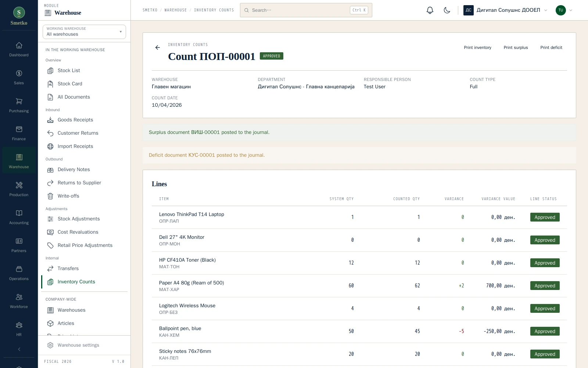This screenshot has width=588, height=368.
Task: Open the notifications bell
Action: [x=430, y=10]
